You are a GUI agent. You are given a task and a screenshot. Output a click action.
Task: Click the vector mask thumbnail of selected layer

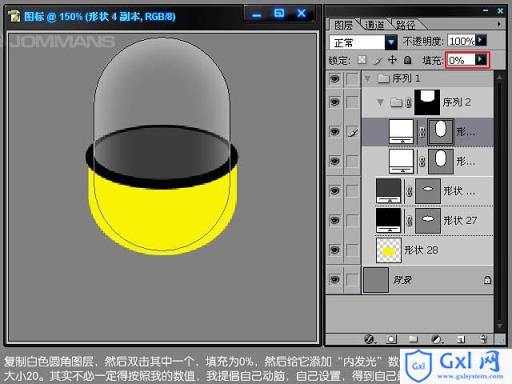coord(441,132)
